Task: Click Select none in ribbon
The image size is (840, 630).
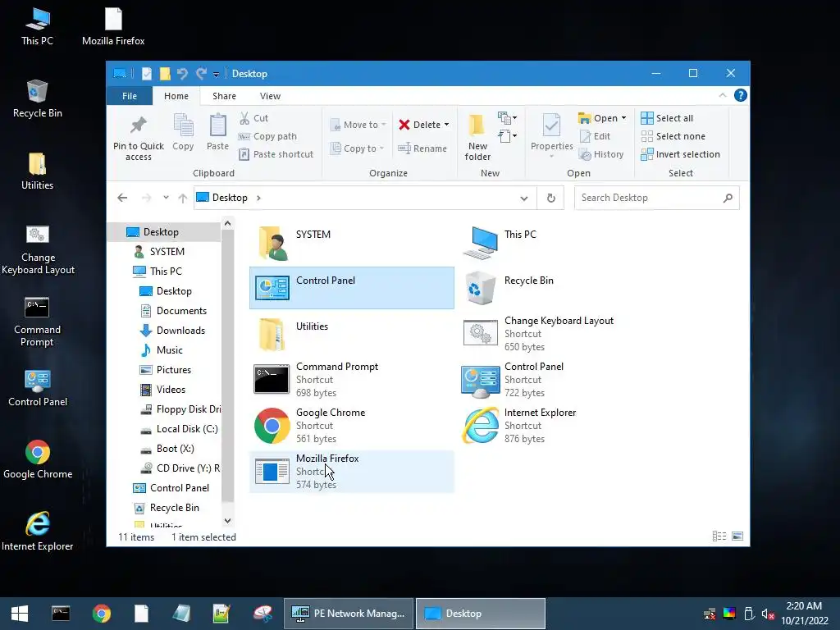Action: click(x=673, y=136)
